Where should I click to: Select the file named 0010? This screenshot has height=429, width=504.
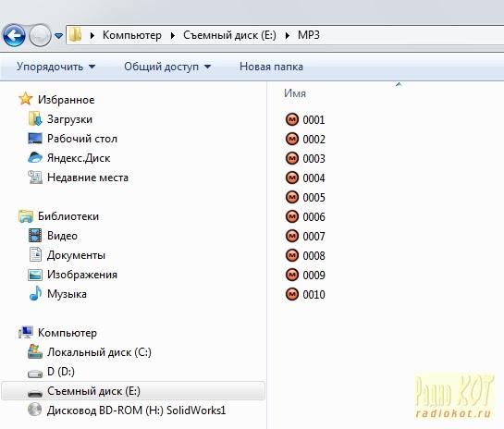(313, 295)
